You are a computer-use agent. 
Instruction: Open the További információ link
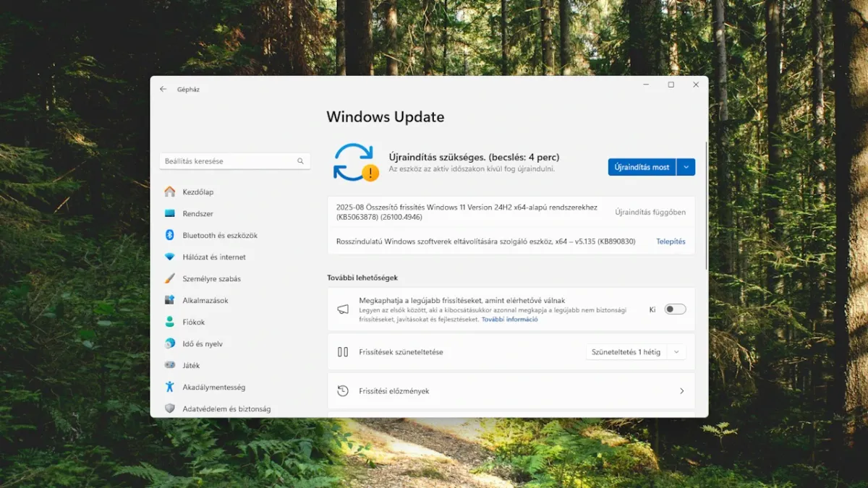(x=510, y=319)
